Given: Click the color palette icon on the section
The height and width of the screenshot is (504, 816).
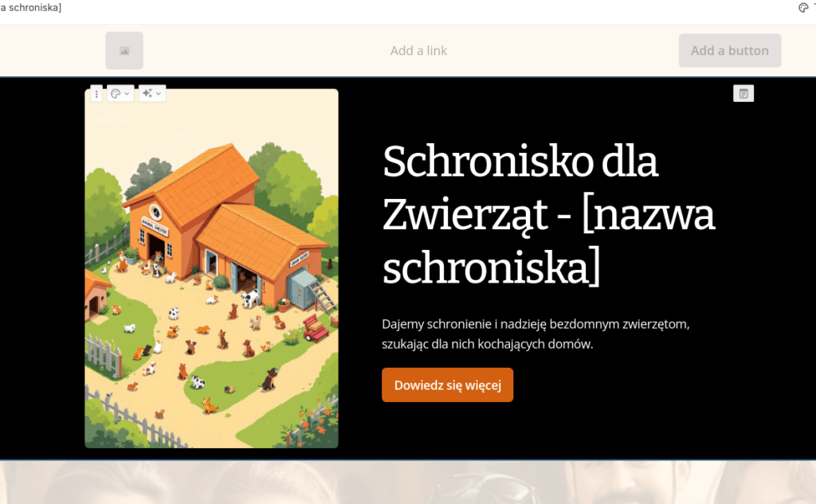Looking at the screenshot, I should [x=116, y=94].
